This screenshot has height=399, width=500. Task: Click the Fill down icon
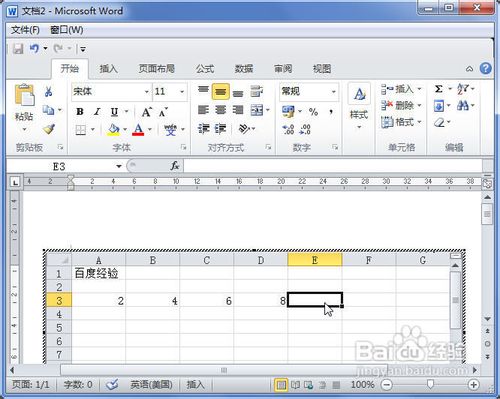click(439, 106)
